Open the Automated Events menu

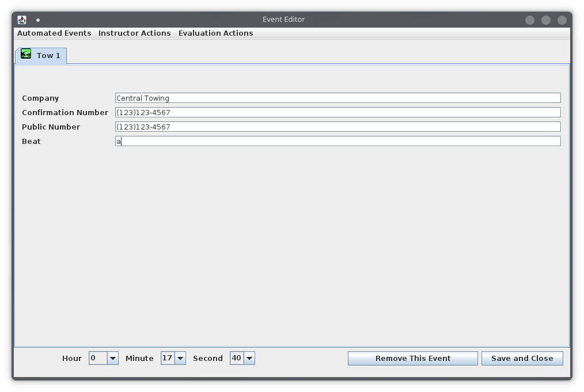point(54,33)
